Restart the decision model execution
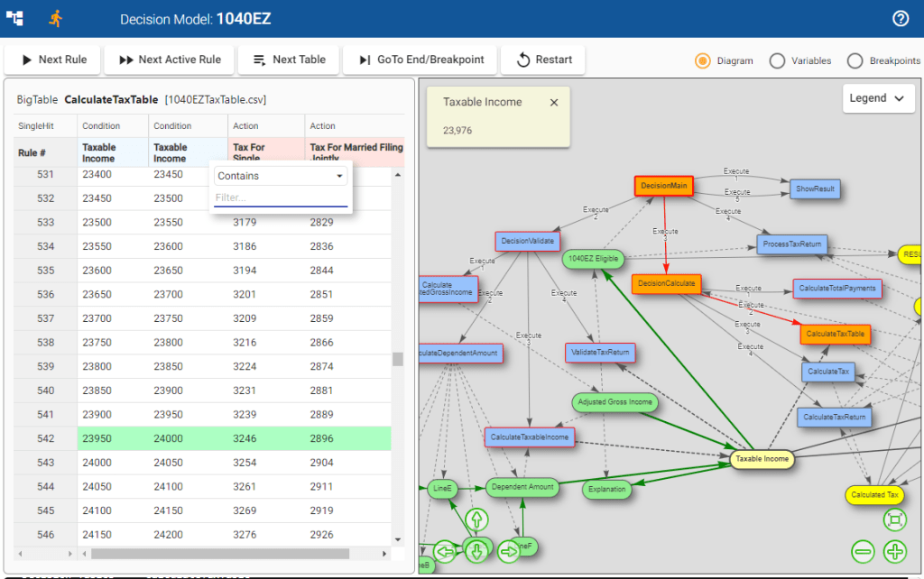 [544, 60]
